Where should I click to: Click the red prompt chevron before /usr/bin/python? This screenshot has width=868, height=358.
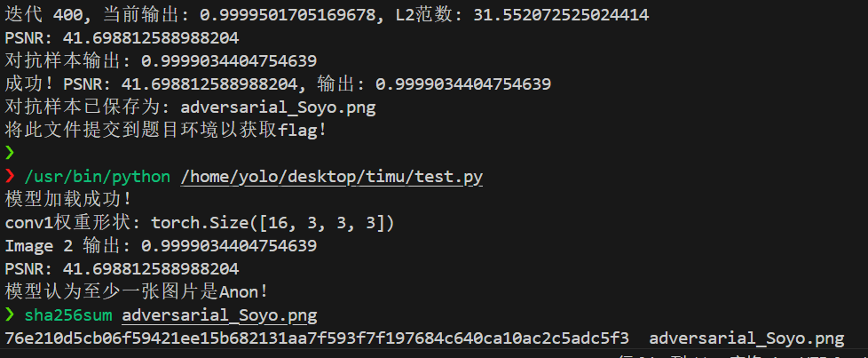point(10,177)
